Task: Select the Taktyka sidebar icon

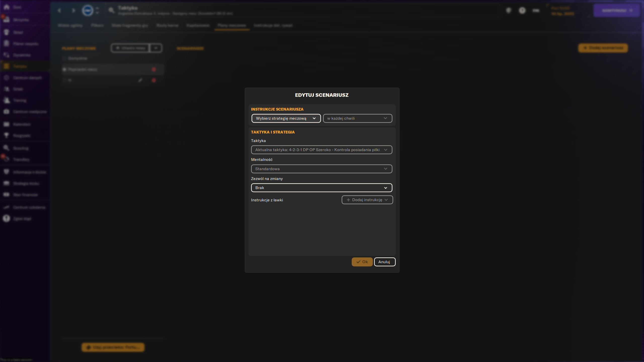Action: [x=7, y=66]
